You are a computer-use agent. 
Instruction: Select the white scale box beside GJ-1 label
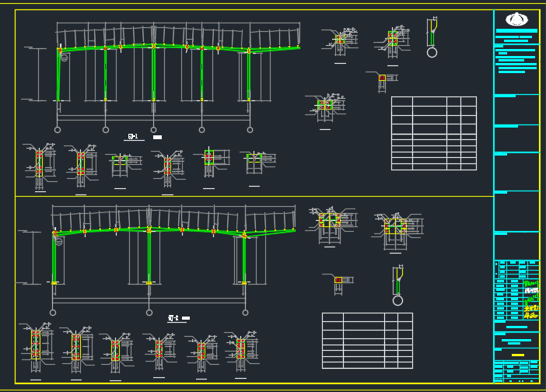[x=157, y=137]
